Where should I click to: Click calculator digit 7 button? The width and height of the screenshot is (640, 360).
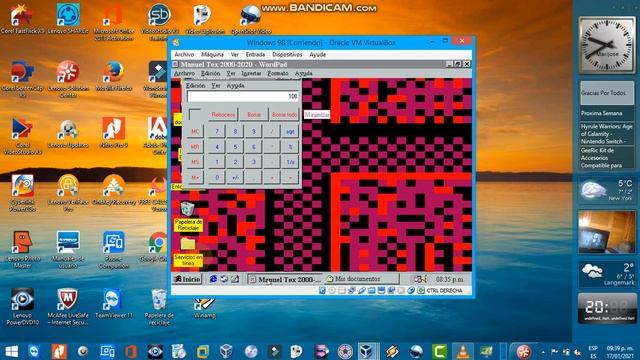coord(217,131)
